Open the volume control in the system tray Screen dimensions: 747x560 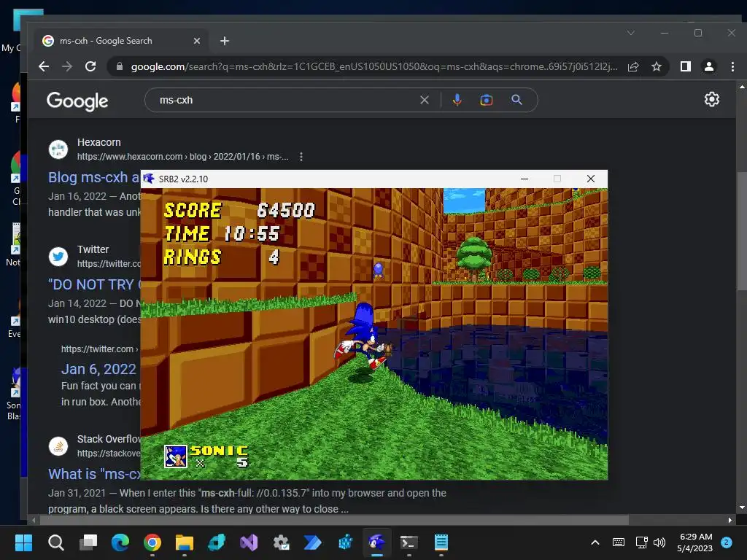click(659, 542)
